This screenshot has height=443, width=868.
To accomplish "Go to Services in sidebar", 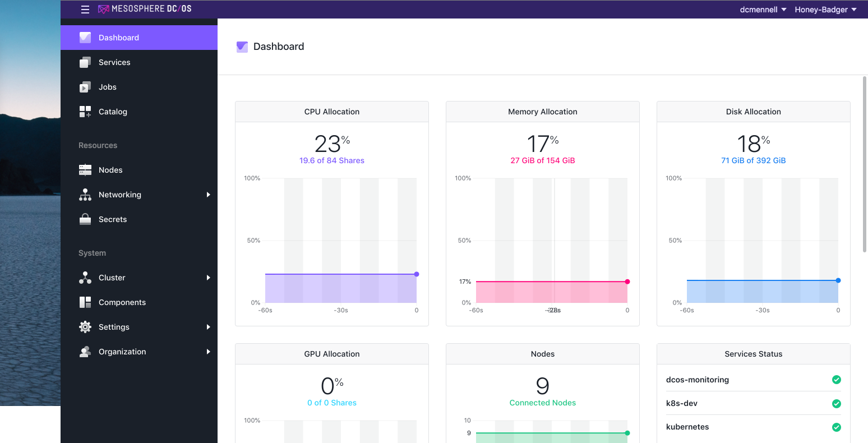I will tap(139, 62).
